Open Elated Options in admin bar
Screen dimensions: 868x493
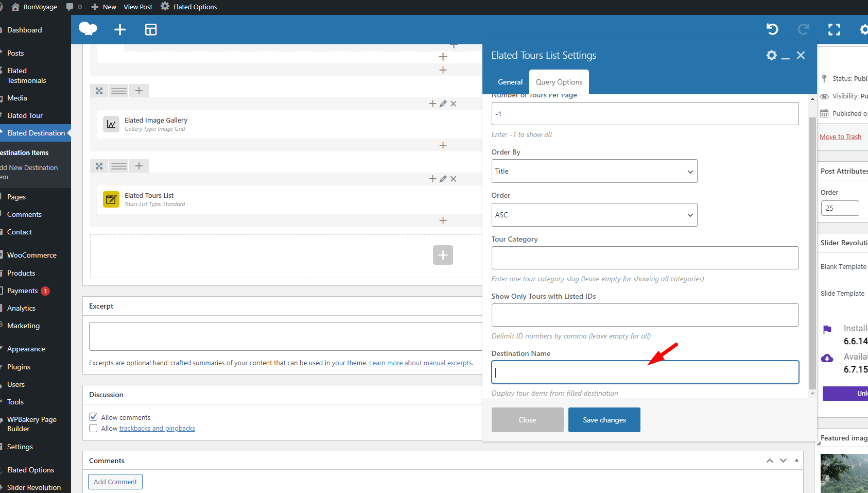pyautogui.click(x=188, y=7)
